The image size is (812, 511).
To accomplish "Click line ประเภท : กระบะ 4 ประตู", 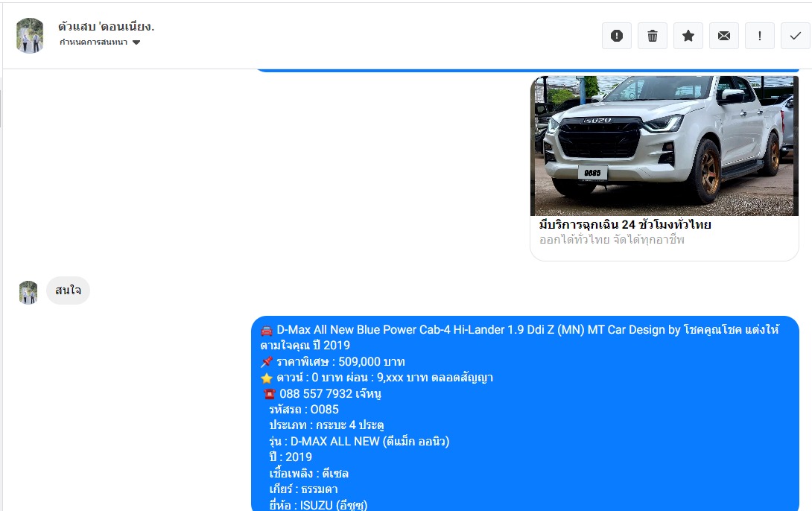I will (x=327, y=425).
